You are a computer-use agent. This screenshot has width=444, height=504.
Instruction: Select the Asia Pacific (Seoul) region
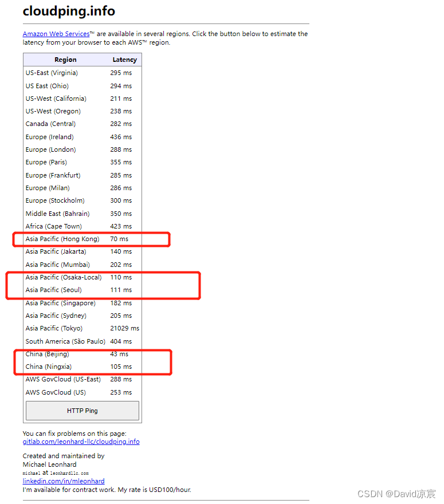(x=54, y=290)
